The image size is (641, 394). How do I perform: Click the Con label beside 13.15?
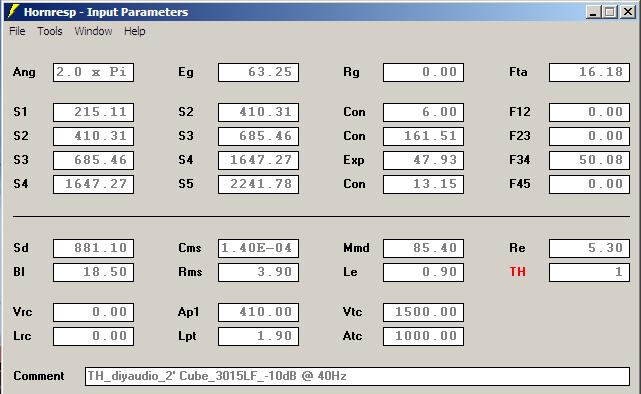click(x=354, y=184)
